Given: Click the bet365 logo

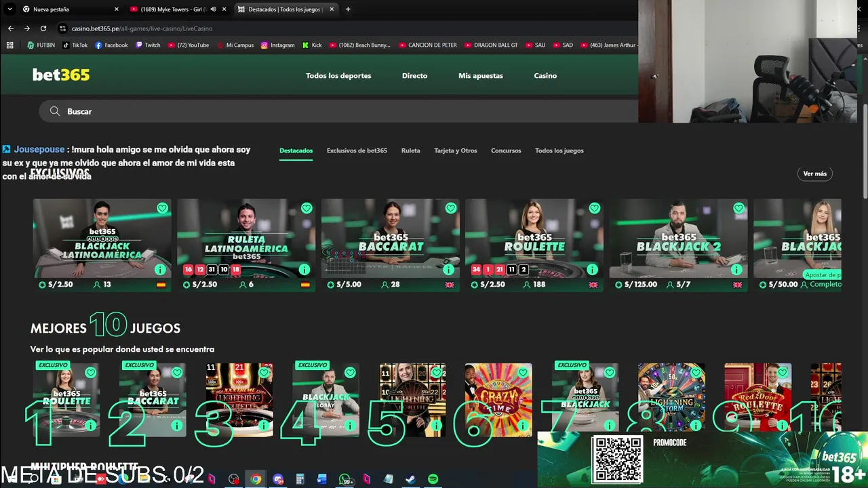Looking at the screenshot, I should click(x=61, y=75).
